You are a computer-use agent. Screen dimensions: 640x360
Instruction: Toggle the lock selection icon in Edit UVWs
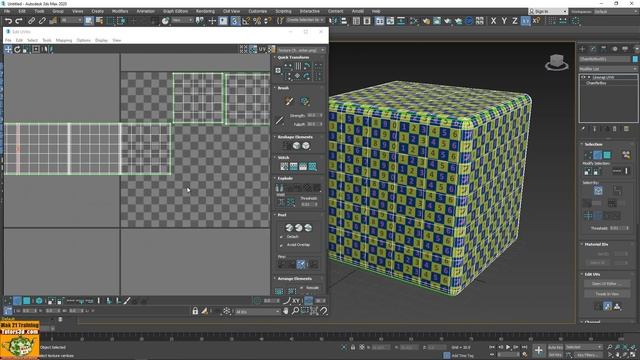click(195, 311)
